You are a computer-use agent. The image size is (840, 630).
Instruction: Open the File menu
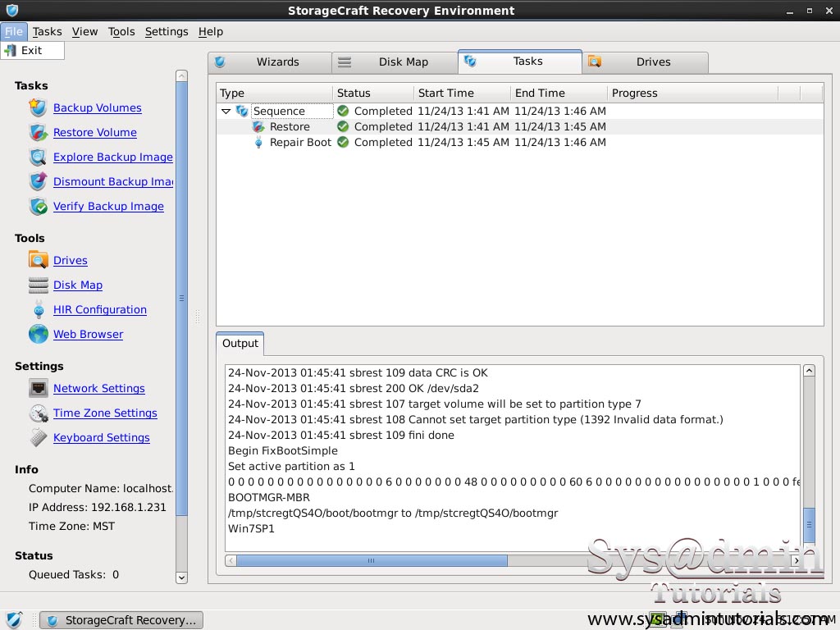tap(14, 32)
